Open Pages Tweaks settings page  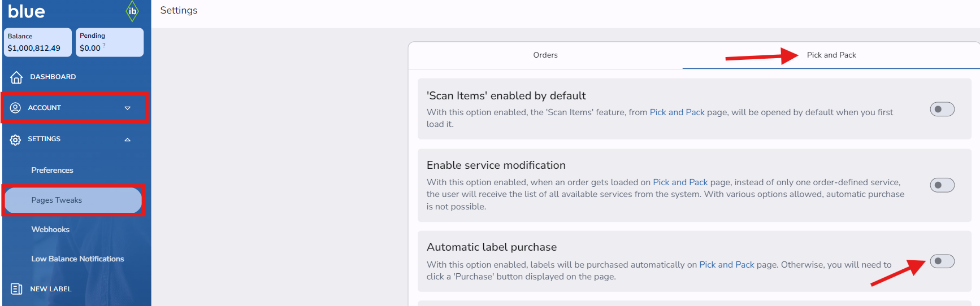pos(57,200)
